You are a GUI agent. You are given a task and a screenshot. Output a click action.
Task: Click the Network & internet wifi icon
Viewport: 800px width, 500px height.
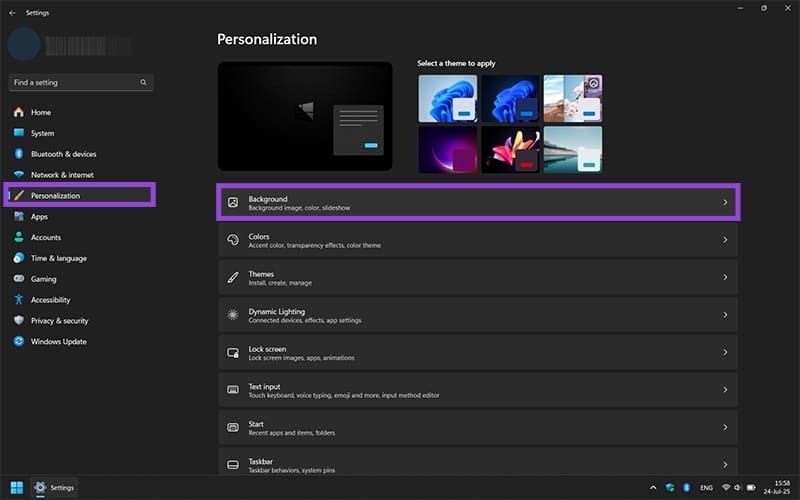click(x=19, y=174)
